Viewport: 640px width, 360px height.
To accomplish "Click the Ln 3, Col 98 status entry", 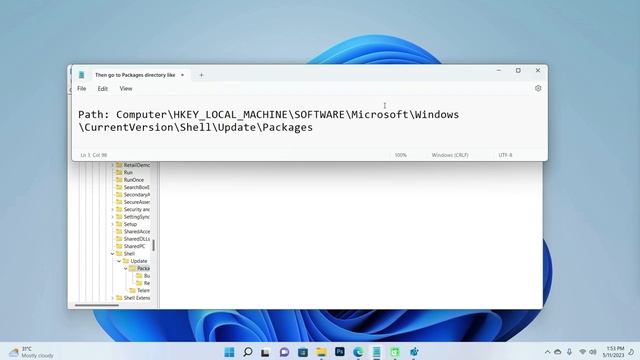I will pos(93,155).
